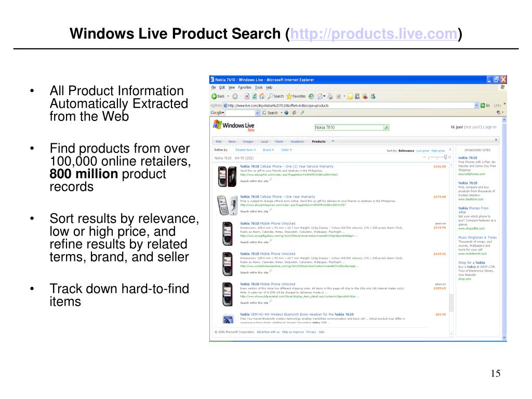Open the View menu
The width and height of the screenshot is (532, 399).
tap(231, 87)
